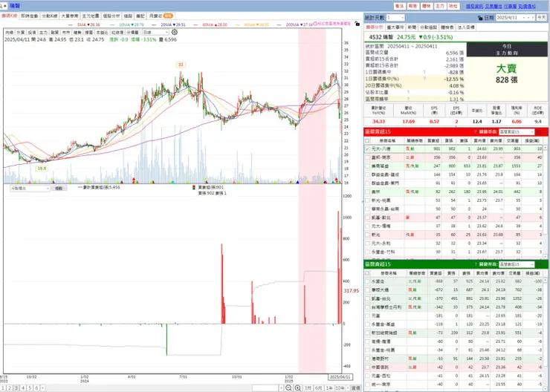Tick the select-all checkbox in the sell-15 table header
Viewport: 550px width, 392px height.
click(367, 273)
